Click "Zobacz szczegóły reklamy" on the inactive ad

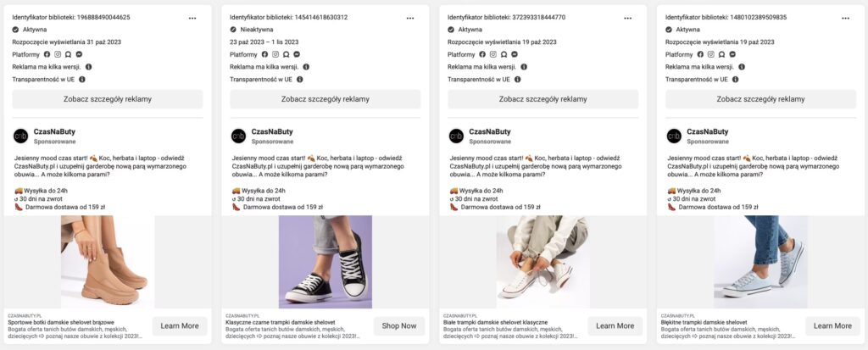[x=325, y=99]
